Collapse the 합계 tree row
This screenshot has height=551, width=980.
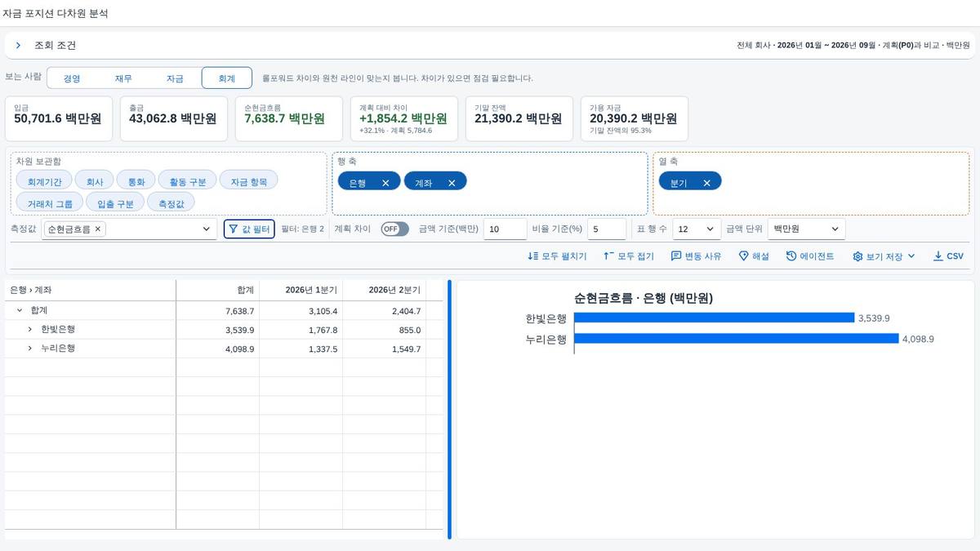(20, 310)
